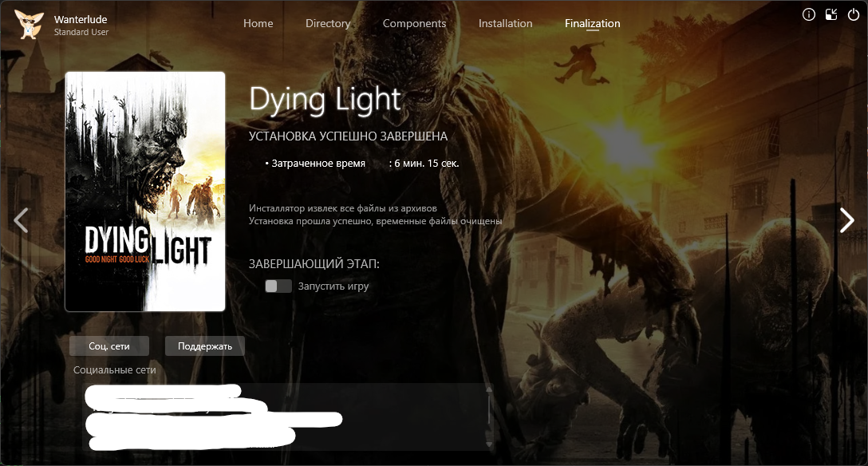Click the Установка прошла успешно line
Screen dimensions: 868x466
(x=375, y=221)
